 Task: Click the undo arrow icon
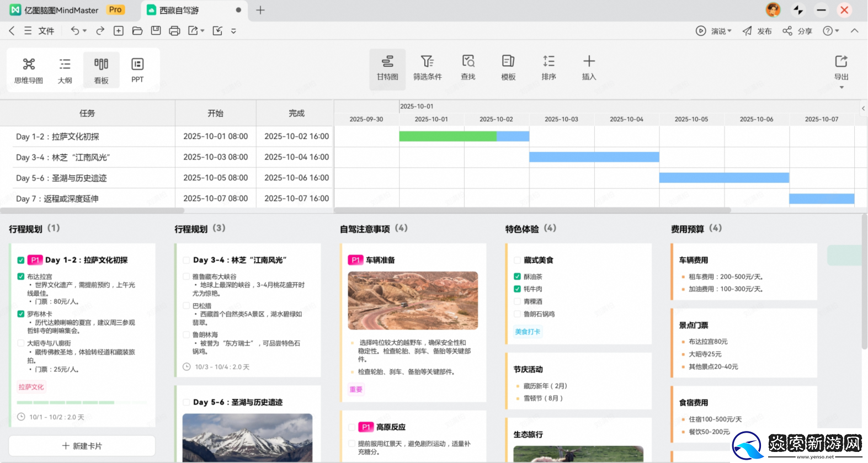[x=74, y=31]
